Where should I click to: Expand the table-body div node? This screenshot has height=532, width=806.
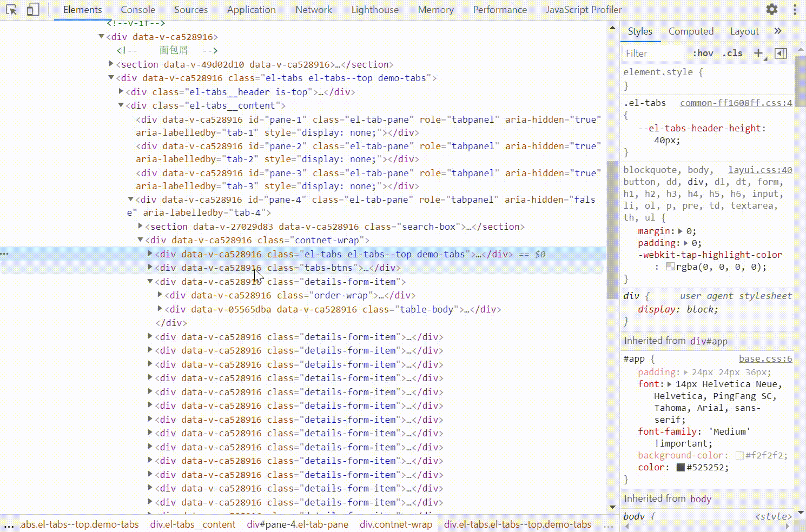pos(160,309)
